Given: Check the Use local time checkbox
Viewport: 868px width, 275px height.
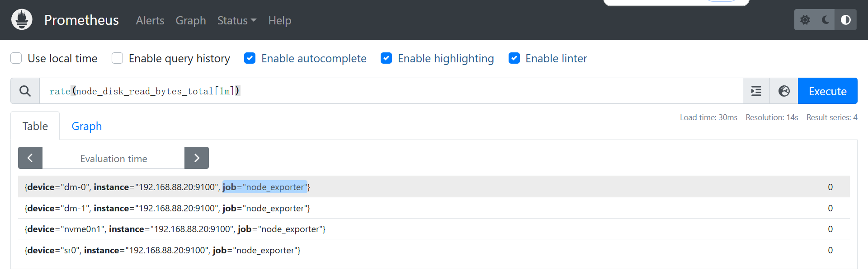Looking at the screenshot, I should (16, 58).
